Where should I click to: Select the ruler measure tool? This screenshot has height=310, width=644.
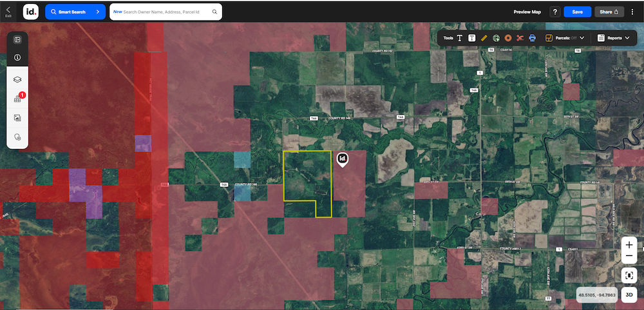point(484,38)
